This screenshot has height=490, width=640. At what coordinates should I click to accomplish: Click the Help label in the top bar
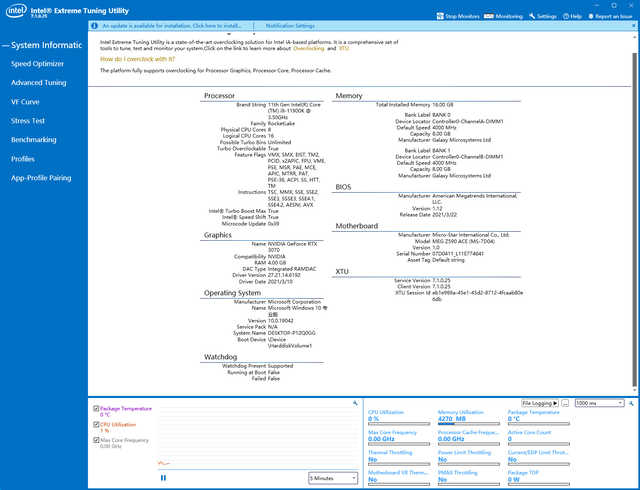coord(576,16)
